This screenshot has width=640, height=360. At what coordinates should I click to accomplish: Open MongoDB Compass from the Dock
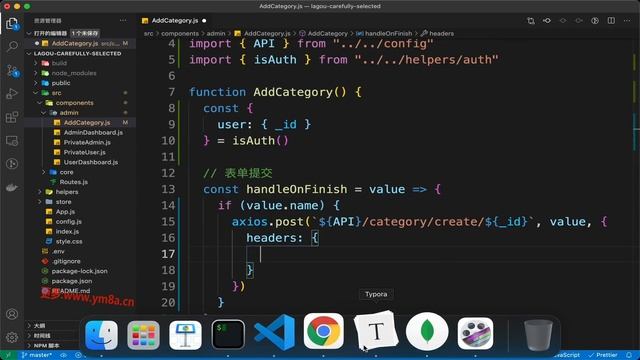(427, 331)
